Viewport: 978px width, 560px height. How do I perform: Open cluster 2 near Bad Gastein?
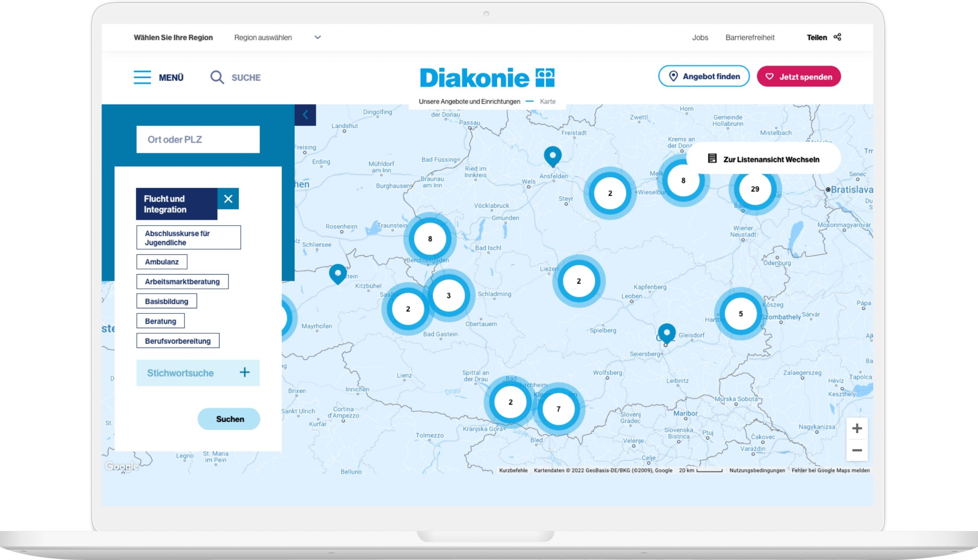tap(408, 309)
